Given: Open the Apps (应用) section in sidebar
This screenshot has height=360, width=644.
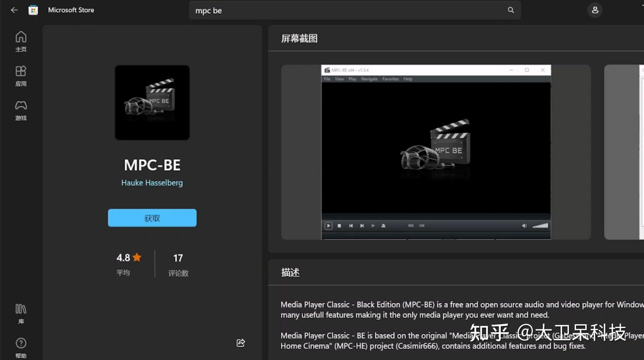Looking at the screenshot, I should coord(21,75).
